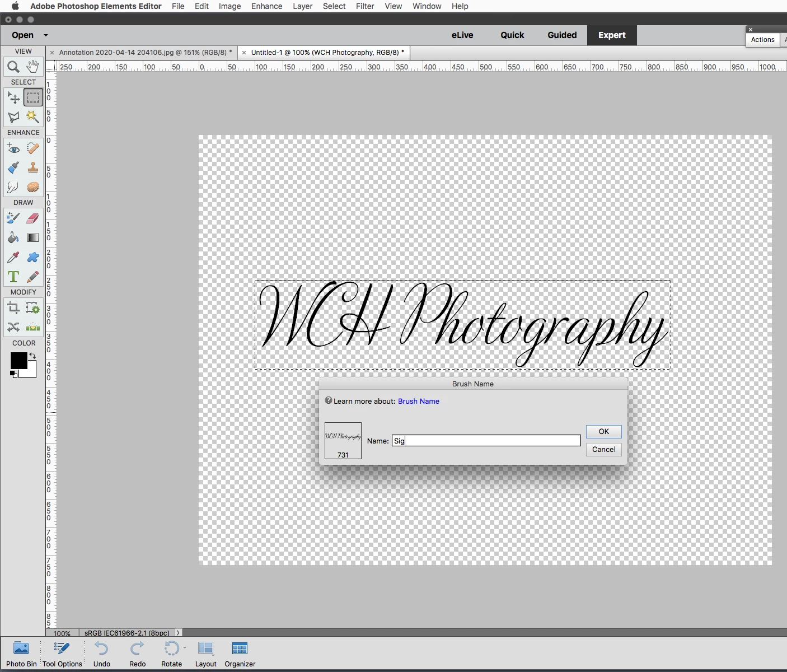Viewport: 787px width, 672px height.
Task: Select the Smudge finger tool
Action: coord(13,187)
